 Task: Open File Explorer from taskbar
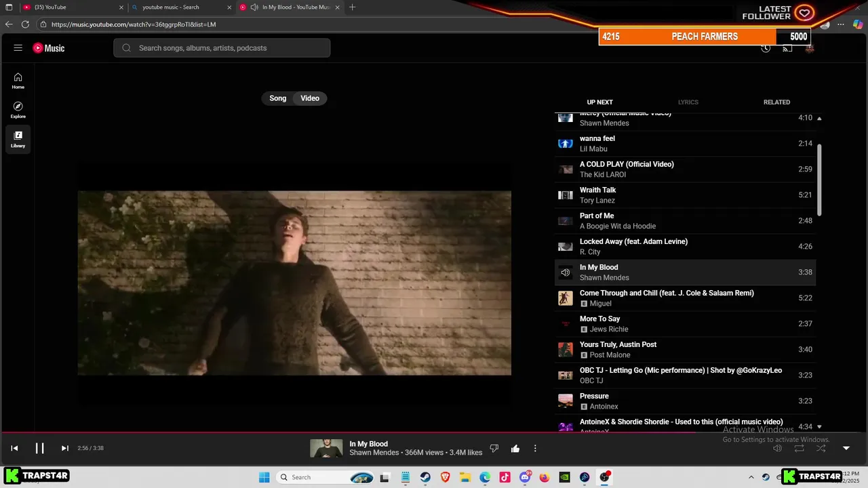coord(465,477)
